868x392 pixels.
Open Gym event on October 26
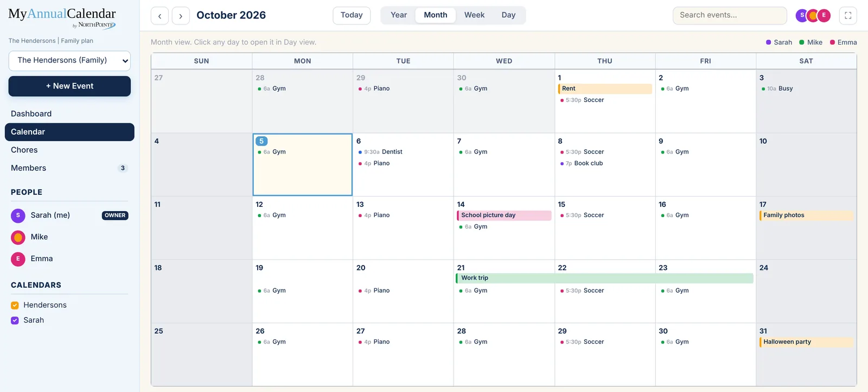272,342
